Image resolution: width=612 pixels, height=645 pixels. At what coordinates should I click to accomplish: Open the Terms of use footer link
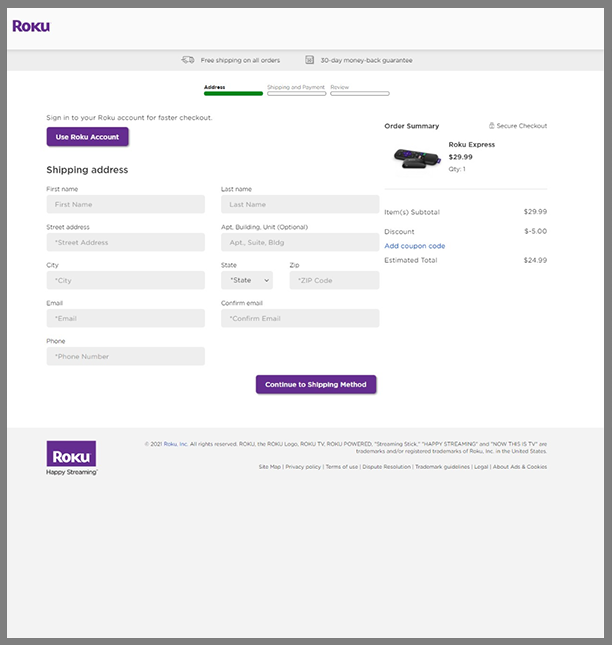click(x=342, y=467)
